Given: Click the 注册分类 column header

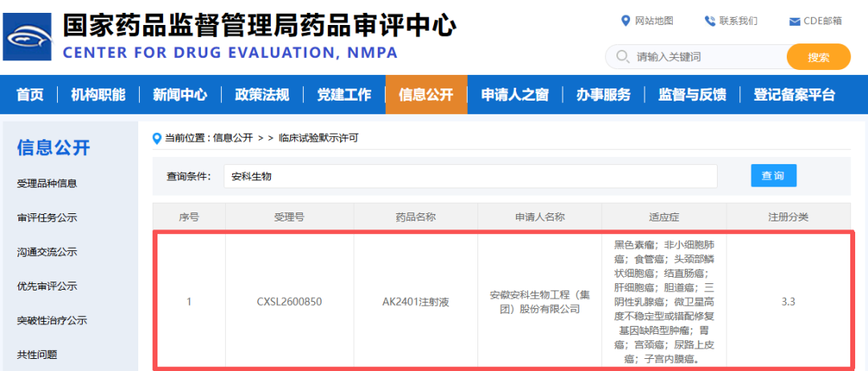Looking at the screenshot, I should point(788,216).
